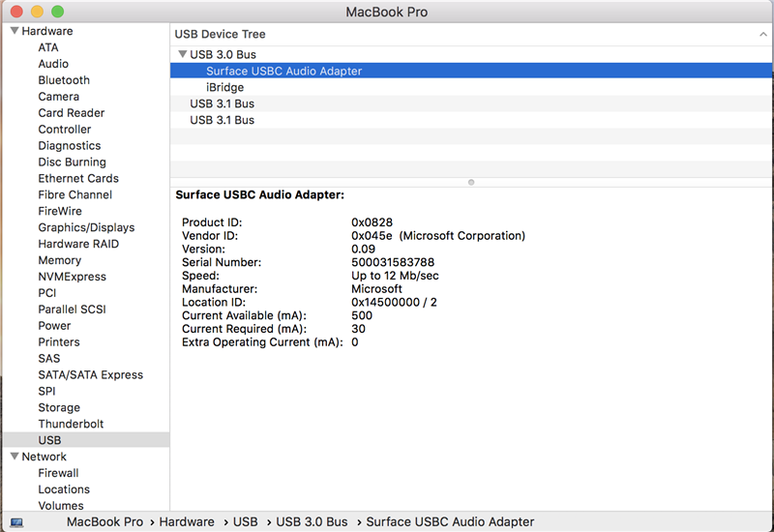Select Hardware RAID in the sidebar
The width and height of the screenshot is (774, 532).
[78, 244]
